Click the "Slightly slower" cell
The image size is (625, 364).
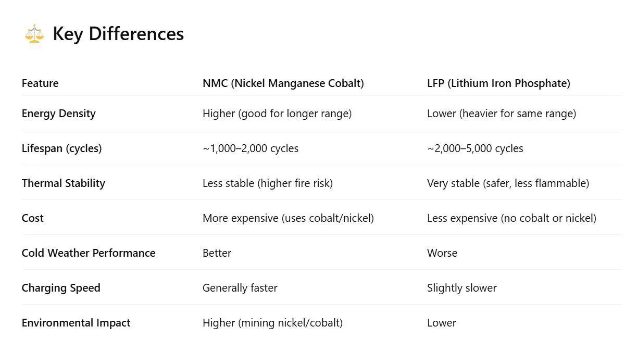tap(461, 288)
